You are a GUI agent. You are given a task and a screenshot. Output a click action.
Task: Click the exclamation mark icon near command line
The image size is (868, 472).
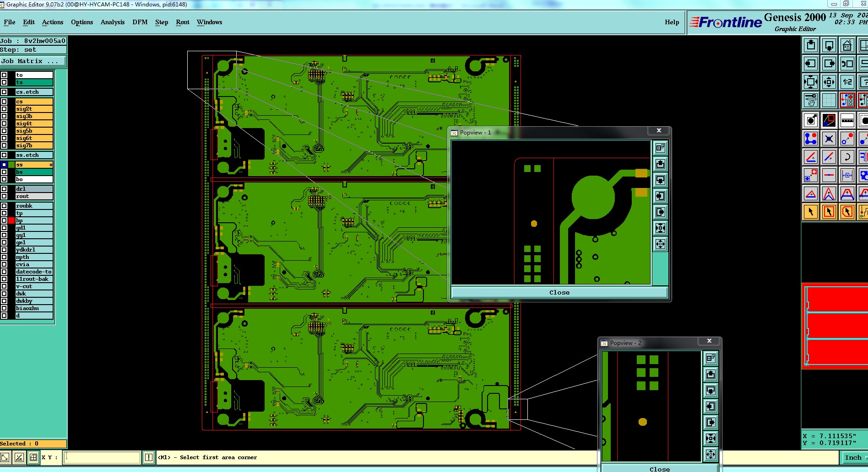(x=149, y=457)
